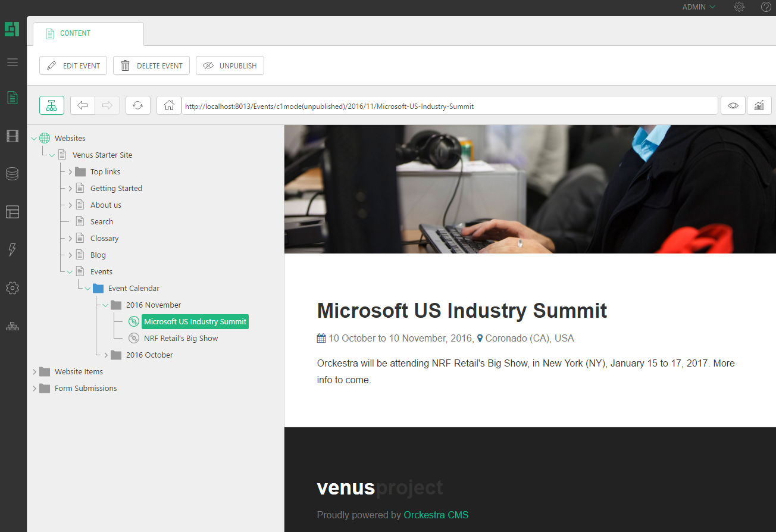Expand the 2016 October folder
Image resolution: width=776 pixels, height=532 pixels.
[106, 355]
